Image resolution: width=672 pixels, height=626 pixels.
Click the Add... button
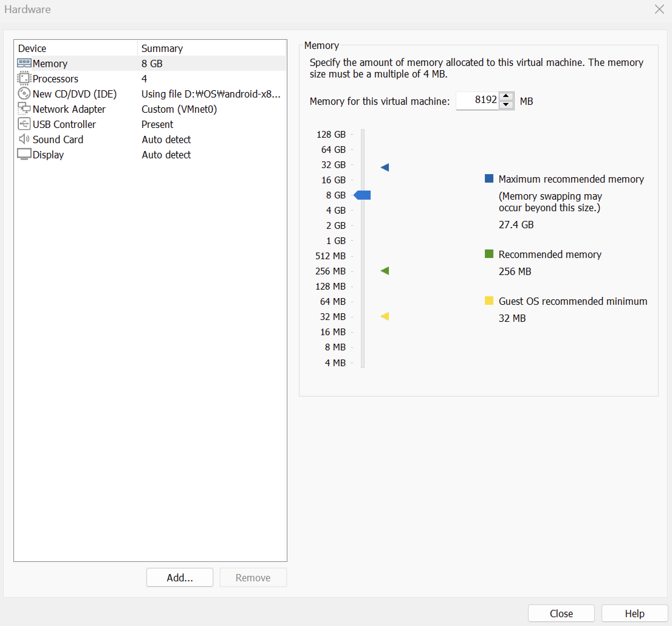[x=180, y=578]
